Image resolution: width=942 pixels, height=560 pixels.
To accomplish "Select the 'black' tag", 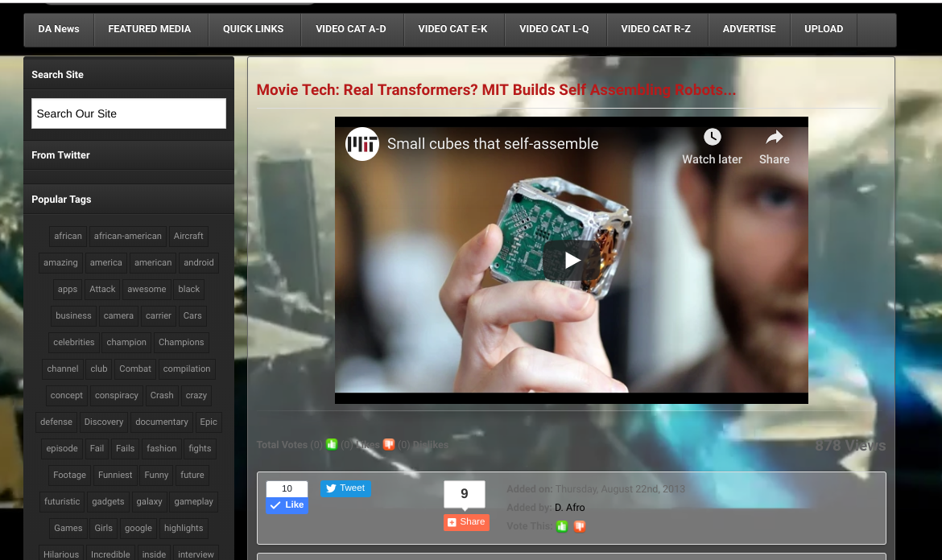I will (188, 290).
